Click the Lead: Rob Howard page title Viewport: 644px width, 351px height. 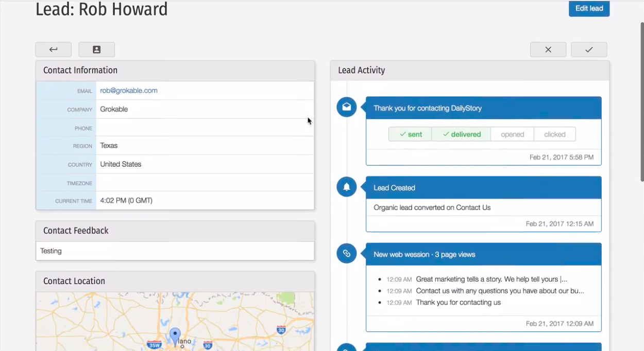point(101,9)
